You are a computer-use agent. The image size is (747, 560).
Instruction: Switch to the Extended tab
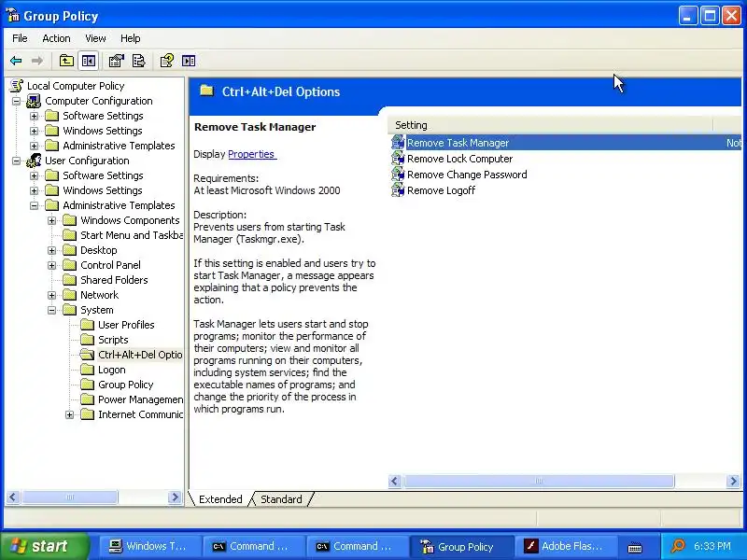pos(220,499)
